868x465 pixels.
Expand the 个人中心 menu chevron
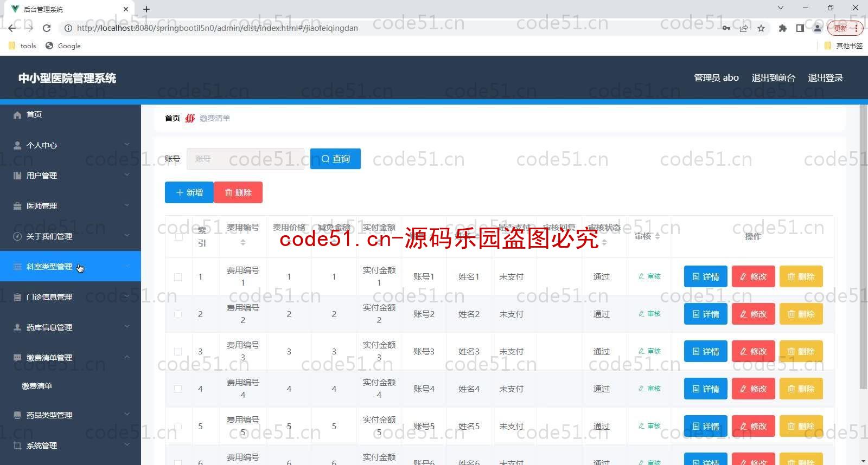tap(127, 145)
